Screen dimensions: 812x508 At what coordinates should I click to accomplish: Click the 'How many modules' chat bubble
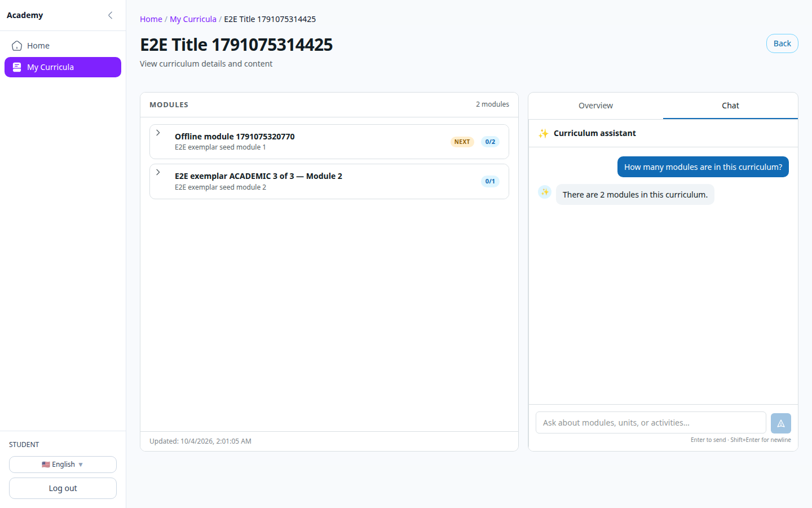coord(703,167)
